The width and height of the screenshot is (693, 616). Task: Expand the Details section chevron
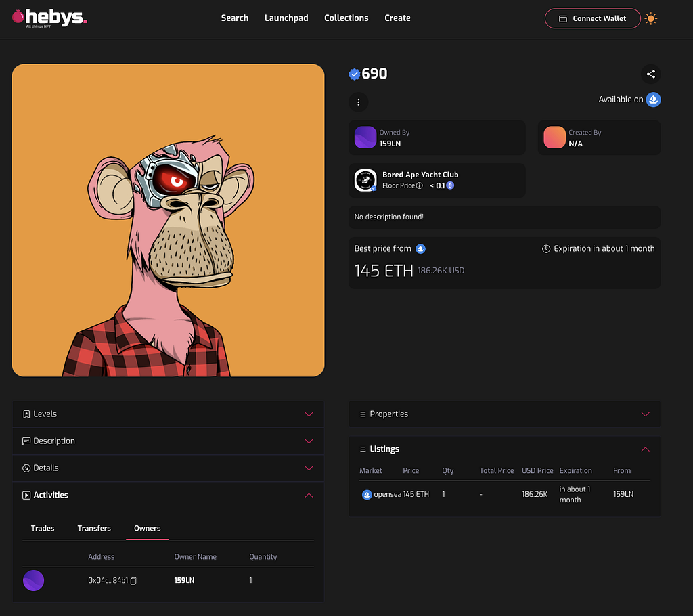309,468
